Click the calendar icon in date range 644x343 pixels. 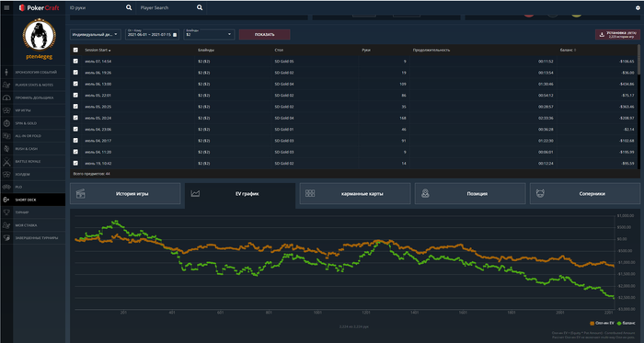point(175,35)
